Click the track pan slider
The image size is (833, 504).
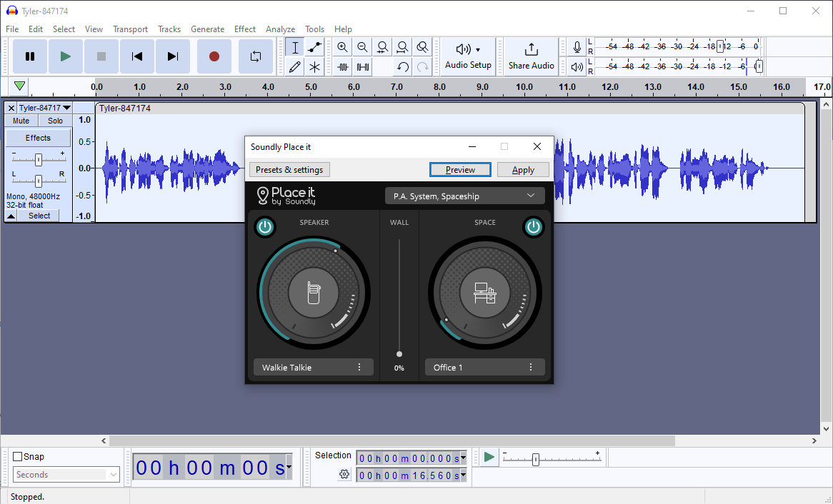pos(39,181)
